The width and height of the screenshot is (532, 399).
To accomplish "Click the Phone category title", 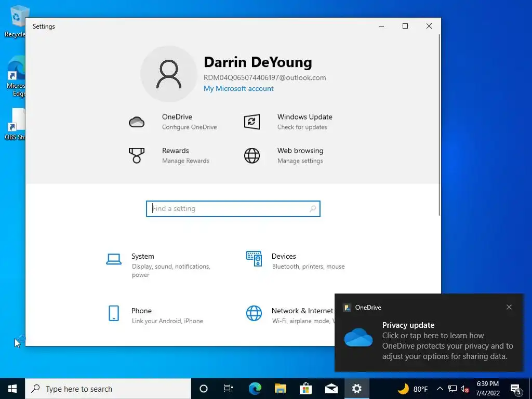I will (x=141, y=311).
